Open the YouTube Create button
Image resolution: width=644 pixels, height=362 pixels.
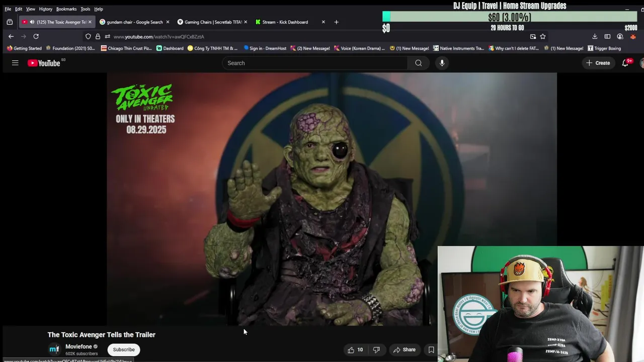[598, 63]
